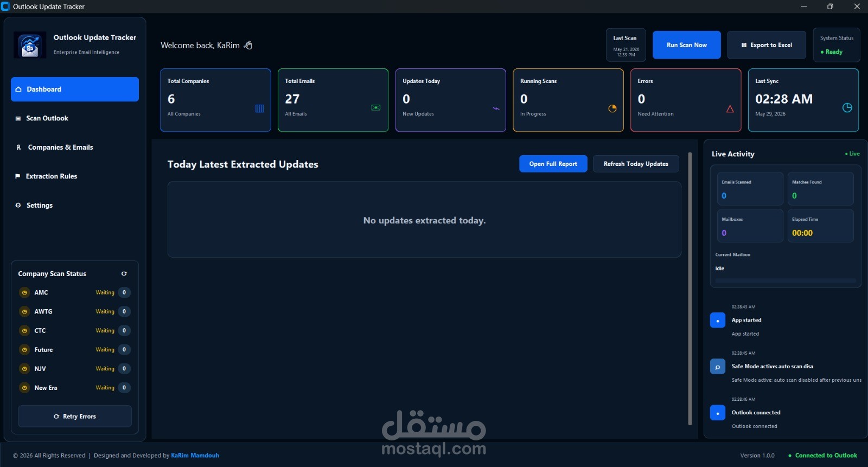Click the CTC waiting status icon
Viewport: 868px width, 467px height.
click(x=24, y=330)
